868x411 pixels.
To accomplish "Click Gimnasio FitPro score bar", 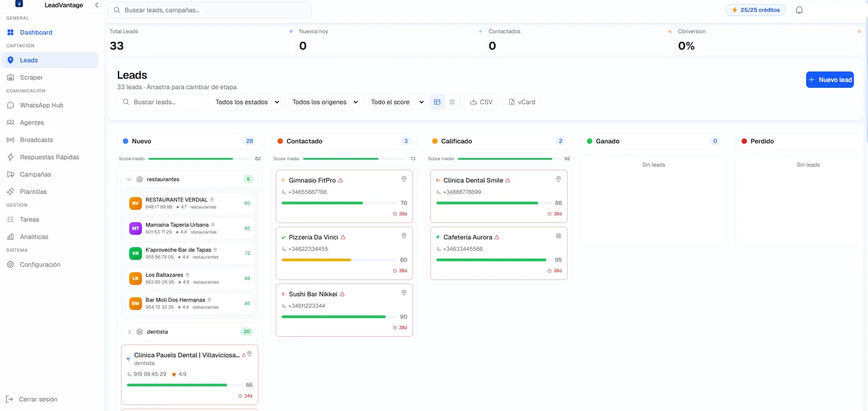I will tap(339, 203).
